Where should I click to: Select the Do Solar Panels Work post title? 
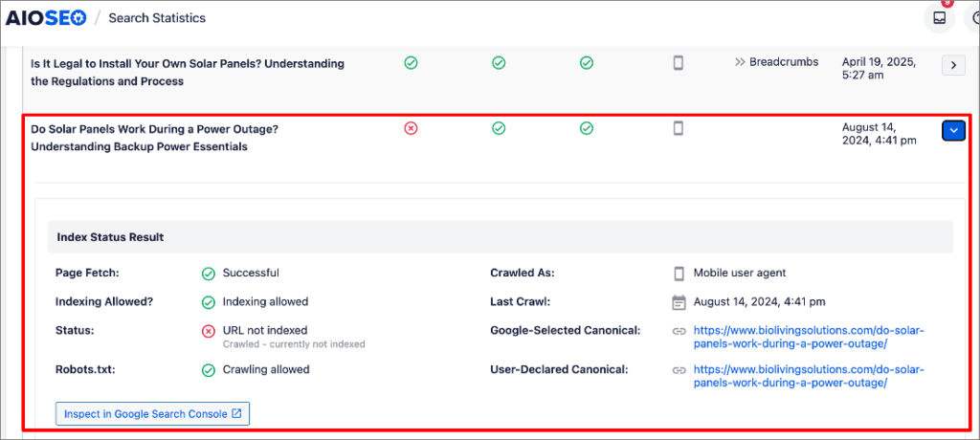coord(154,138)
